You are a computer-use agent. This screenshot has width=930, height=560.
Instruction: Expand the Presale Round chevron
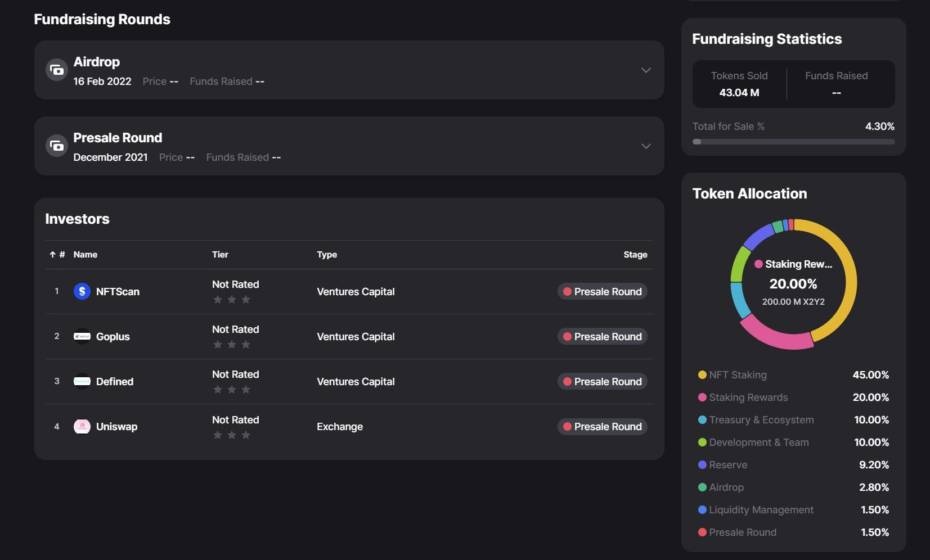tap(646, 146)
